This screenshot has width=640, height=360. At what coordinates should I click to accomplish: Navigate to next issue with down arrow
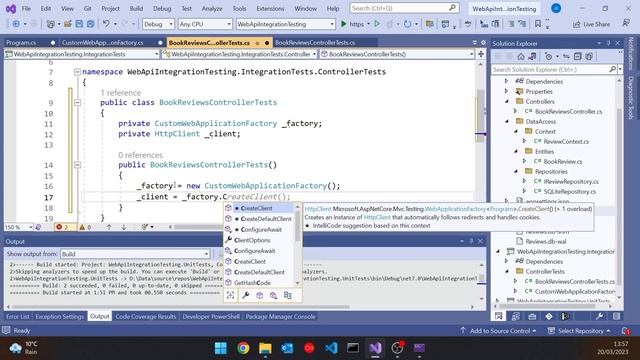click(124, 227)
